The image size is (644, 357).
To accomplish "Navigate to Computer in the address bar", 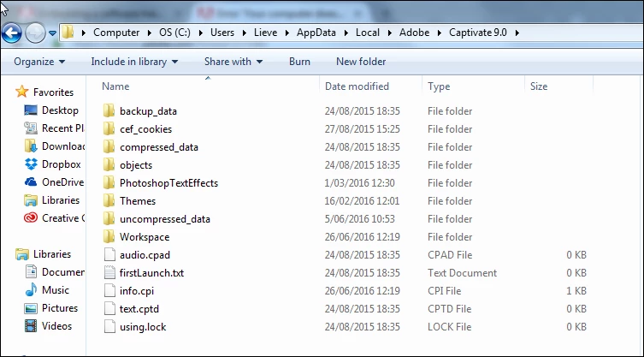I will point(116,33).
